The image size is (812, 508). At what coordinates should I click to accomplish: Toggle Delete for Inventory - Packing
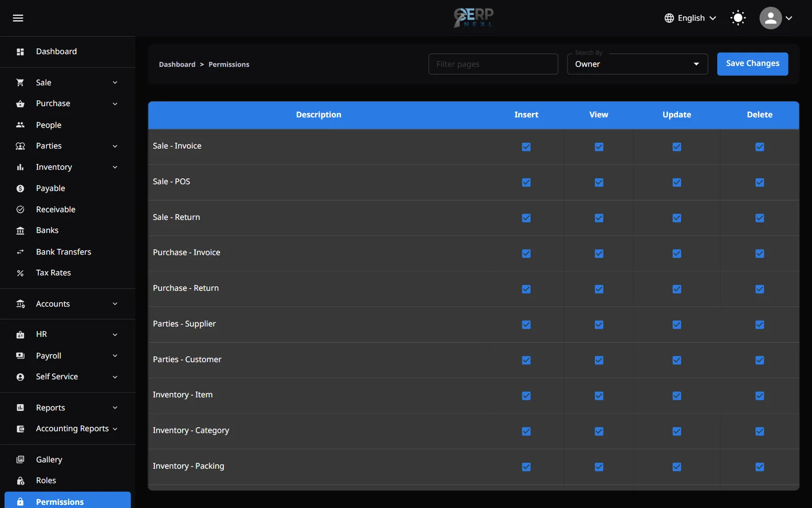tap(760, 467)
